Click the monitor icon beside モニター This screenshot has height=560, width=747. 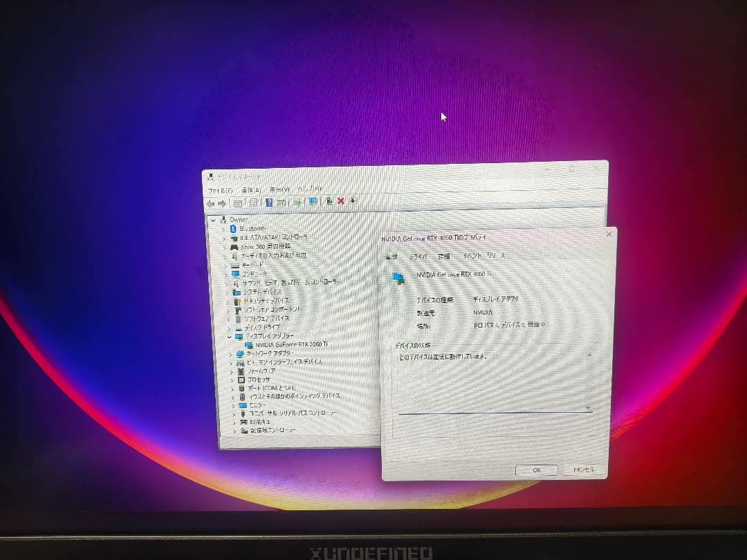(x=243, y=405)
